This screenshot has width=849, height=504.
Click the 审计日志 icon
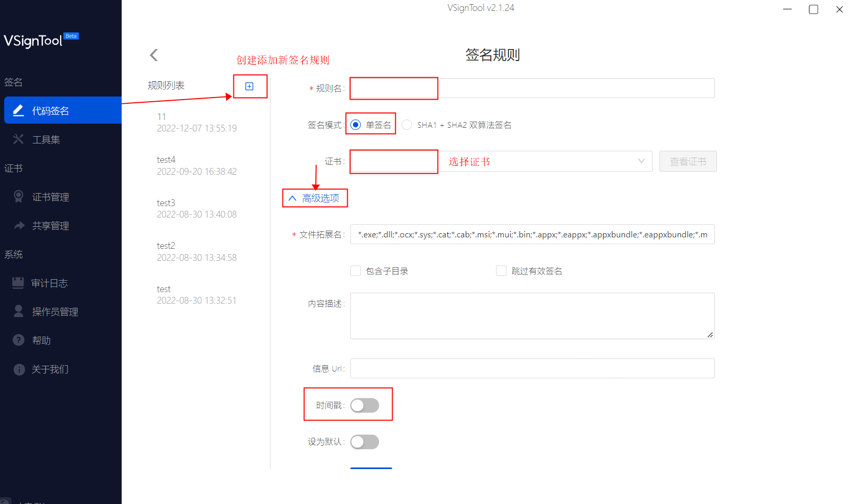(x=18, y=283)
